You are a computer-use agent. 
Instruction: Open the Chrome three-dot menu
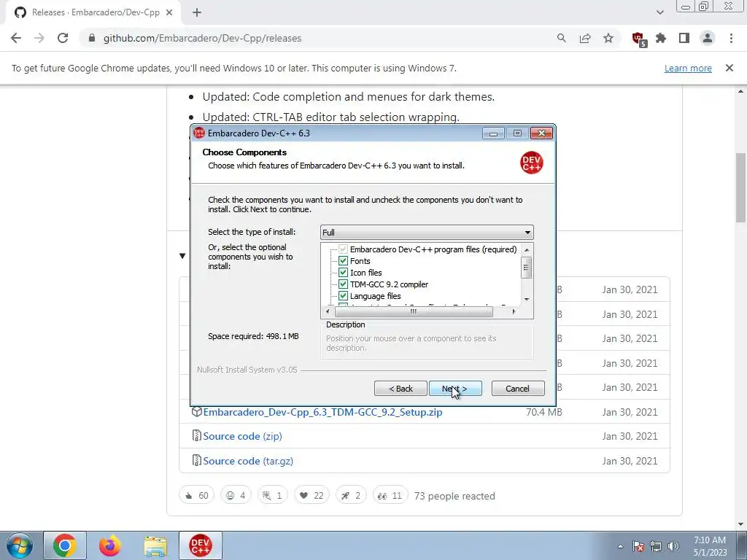click(731, 38)
